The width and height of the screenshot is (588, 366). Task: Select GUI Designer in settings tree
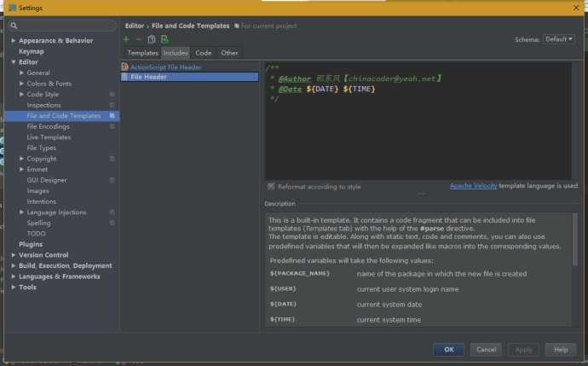click(47, 180)
